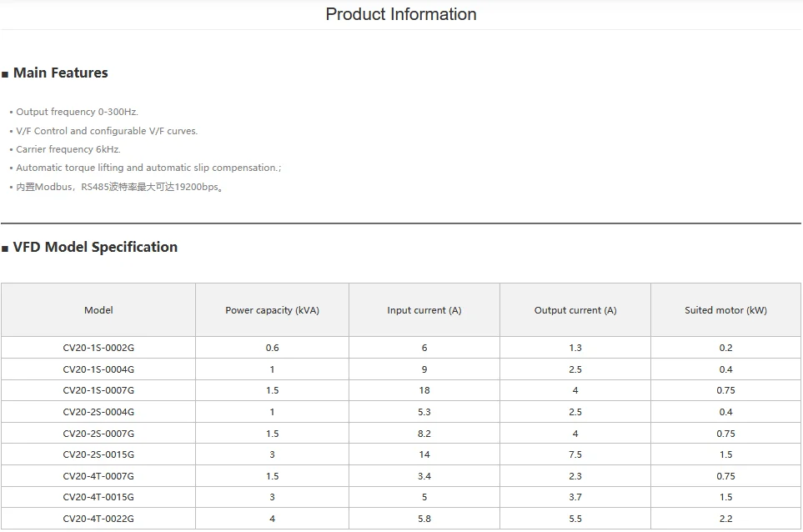Click the Suited motor (kW) column header
Screen dimensions: 803x532
coord(725,310)
